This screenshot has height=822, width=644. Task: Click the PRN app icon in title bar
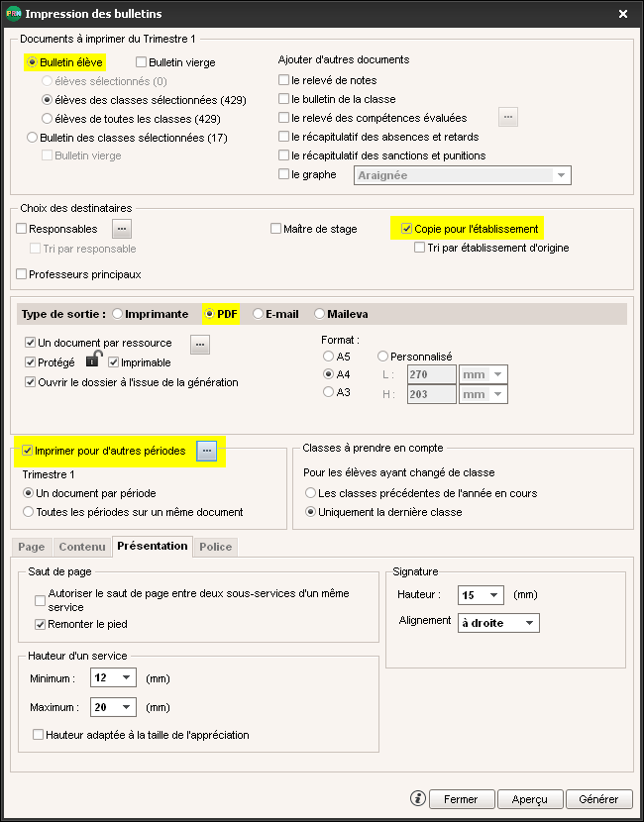coord(14,14)
